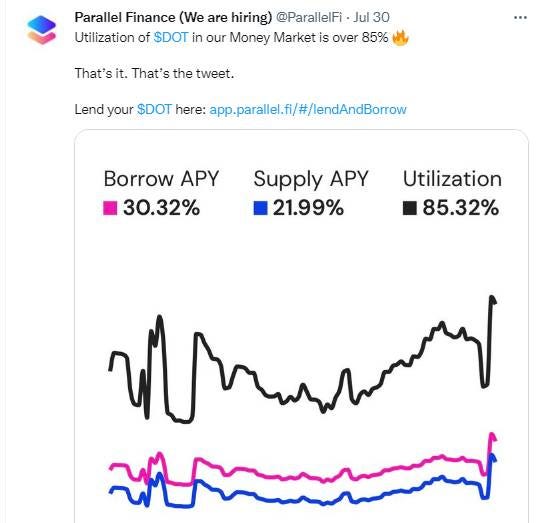The image size is (539, 523).
Task: Open the Jul 30 tweet timestamp
Action: [x=372, y=18]
